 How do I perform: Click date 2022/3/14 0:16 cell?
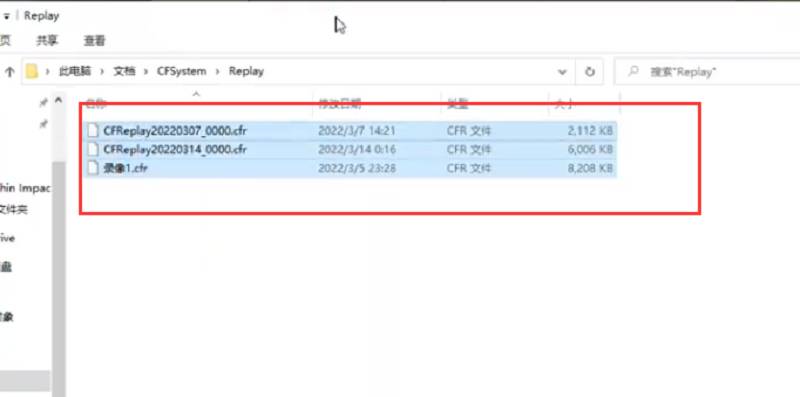(357, 150)
